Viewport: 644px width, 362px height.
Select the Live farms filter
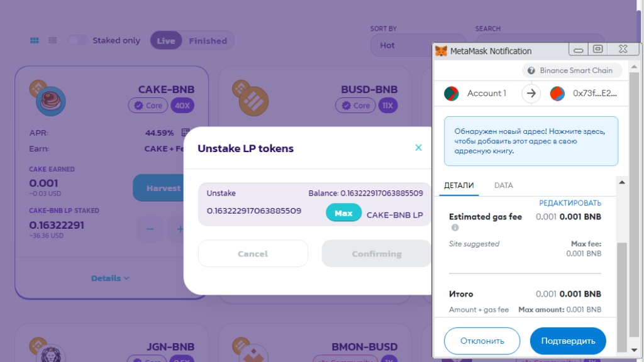[166, 41]
